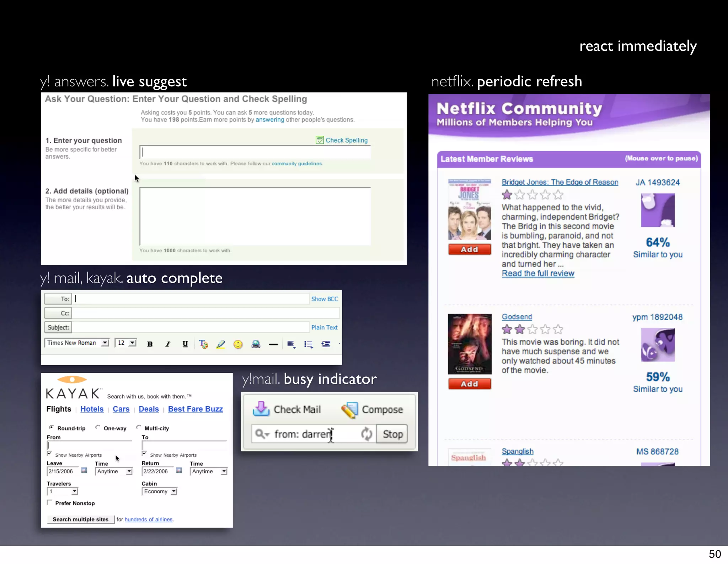Screen dimensions: 728x564
Task: Select the One-way radio button
Action: [98, 427]
